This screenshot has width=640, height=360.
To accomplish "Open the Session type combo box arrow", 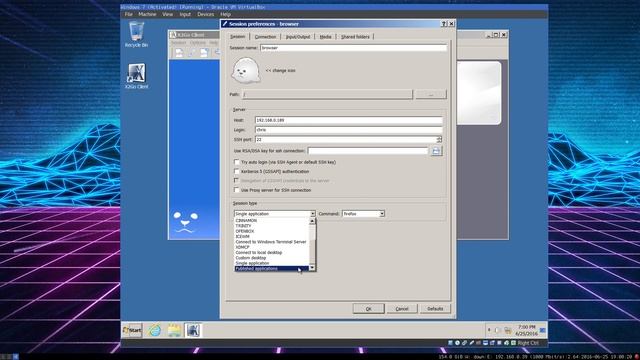I will (x=313, y=214).
